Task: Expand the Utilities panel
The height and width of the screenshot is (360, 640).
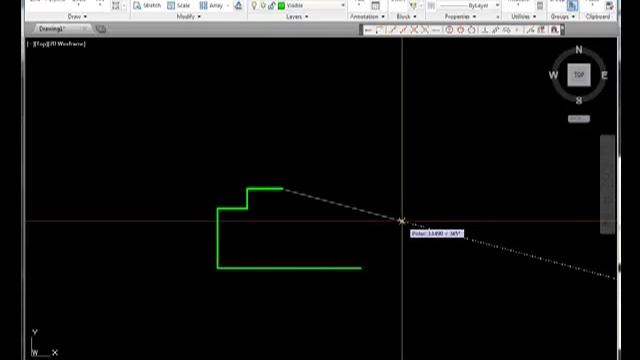Action: (x=524, y=17)
